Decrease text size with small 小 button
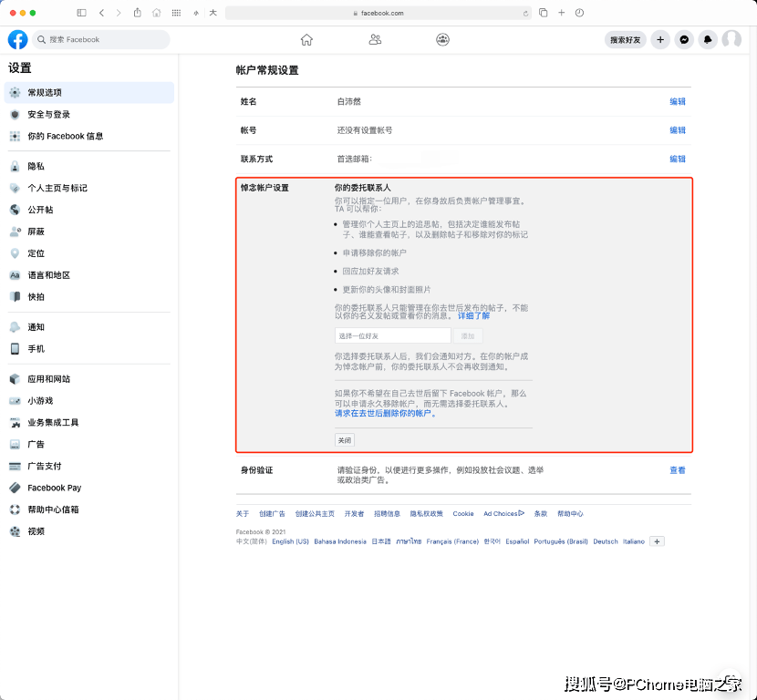 pos(196,14)
